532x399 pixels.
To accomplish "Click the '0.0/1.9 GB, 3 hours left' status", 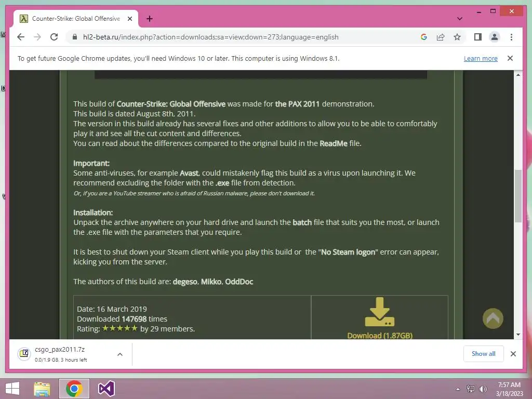I will tap(61, 360).
